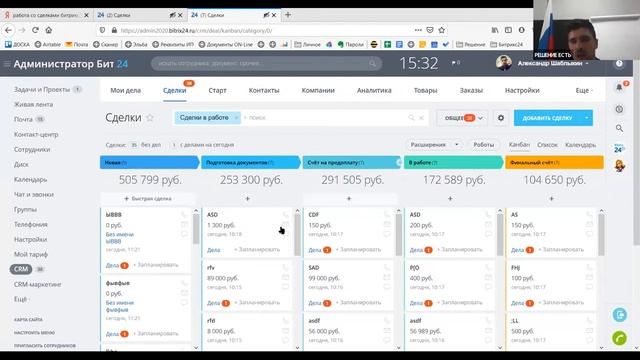Expand the Ещё item in left sidebar

pos(21,299)
